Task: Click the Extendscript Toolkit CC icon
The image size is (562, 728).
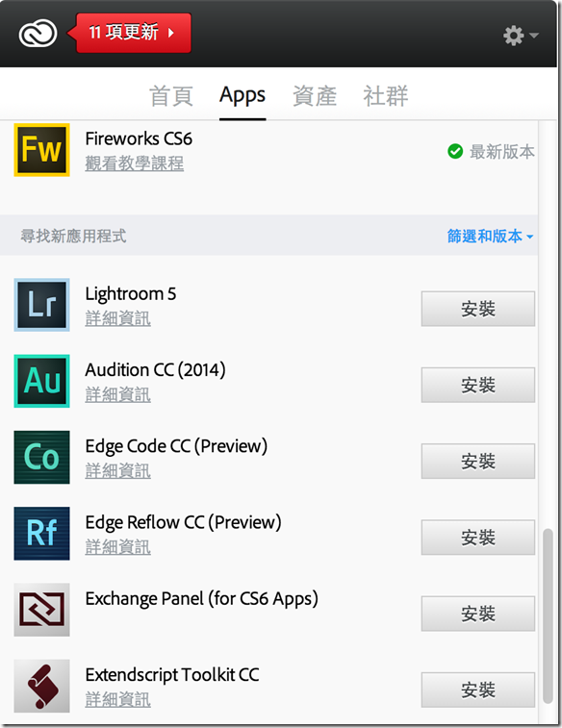Action: [41, 686]
